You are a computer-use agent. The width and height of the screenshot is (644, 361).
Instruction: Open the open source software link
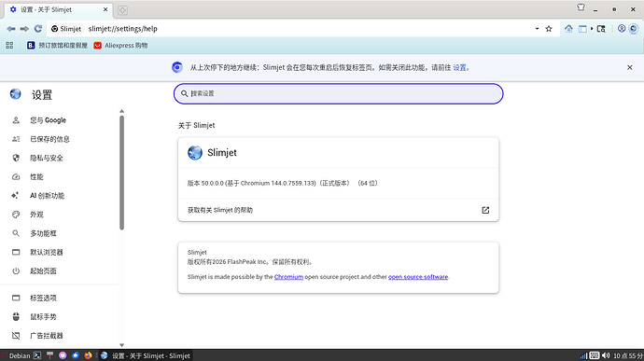click(x=418, y=277)
